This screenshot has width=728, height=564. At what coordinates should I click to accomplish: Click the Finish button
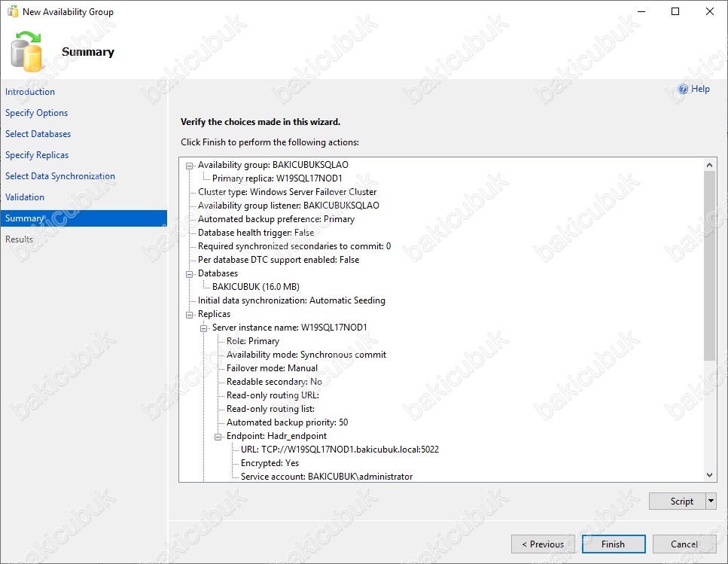pyautogui.click(x=614, y=544)
